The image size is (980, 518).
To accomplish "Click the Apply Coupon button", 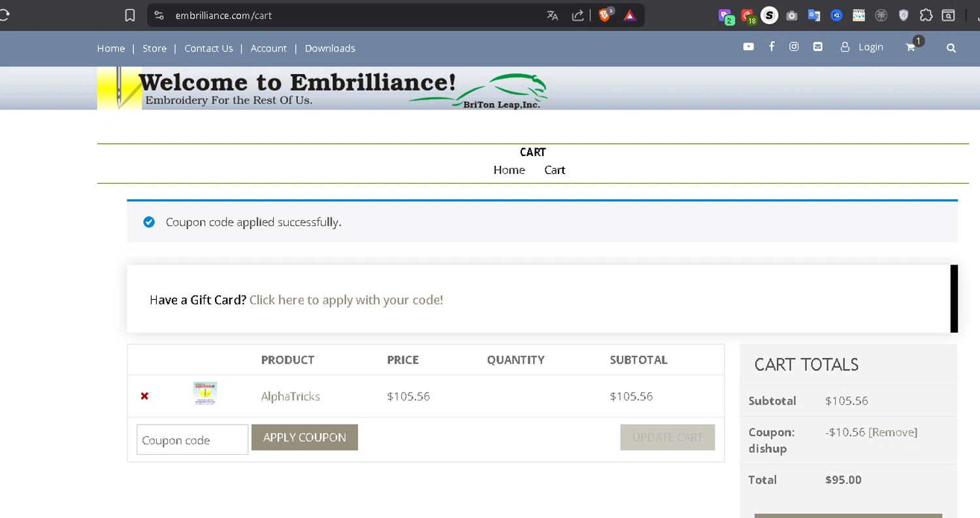I will coord(304,438).
